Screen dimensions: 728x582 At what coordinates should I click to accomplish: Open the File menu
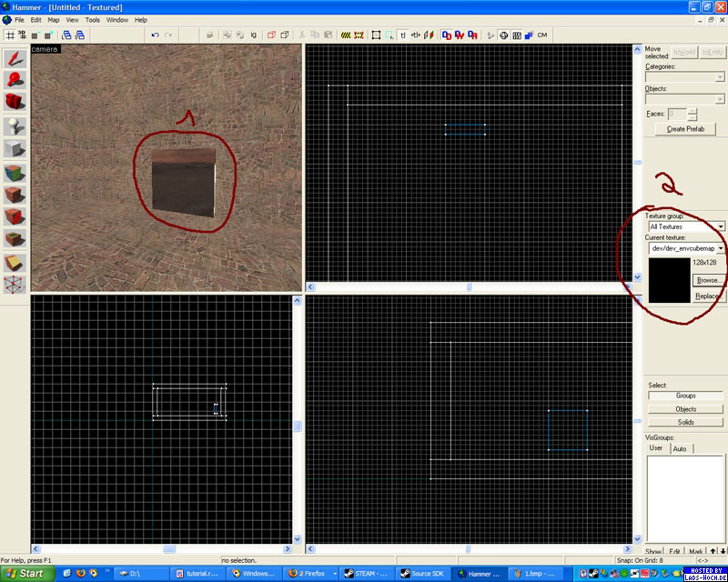(x=19, y=20)
